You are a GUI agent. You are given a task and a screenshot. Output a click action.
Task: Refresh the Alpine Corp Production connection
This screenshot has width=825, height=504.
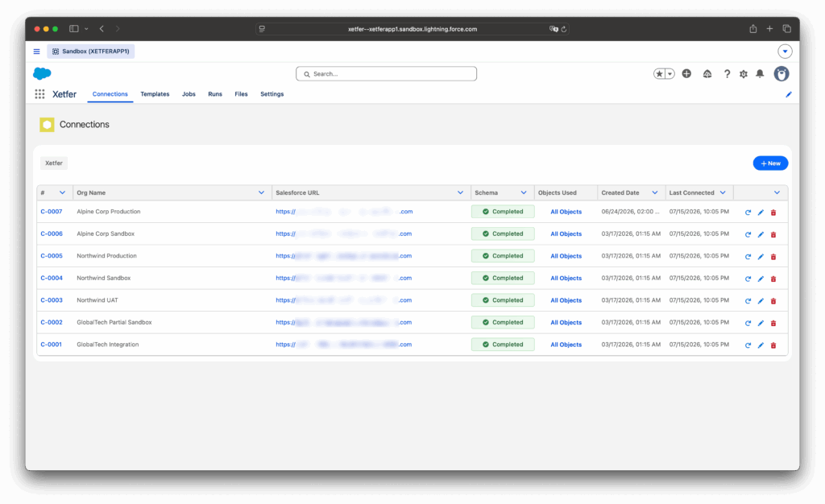748,213
